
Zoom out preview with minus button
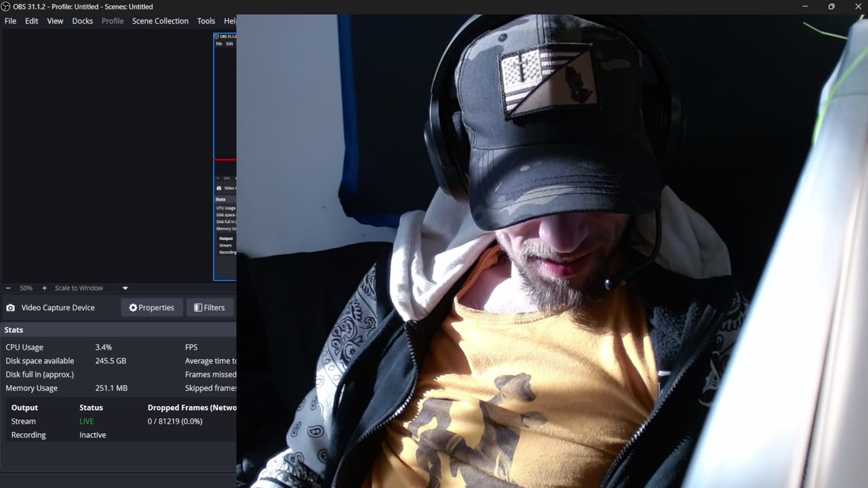(8, 288)
